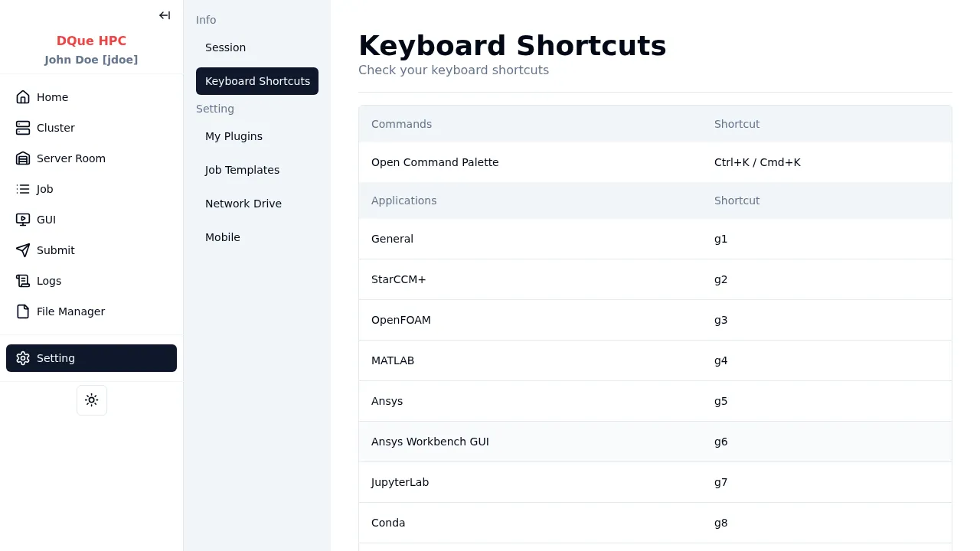Click the Logs scroll icon
The height and width of the screenshot is (551, 980).
click(x=23, y=281)
